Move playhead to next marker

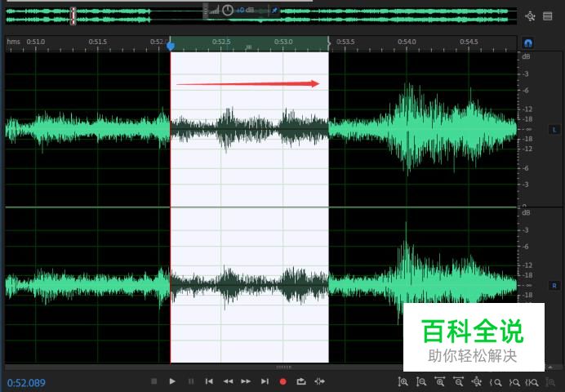(265, 381)
